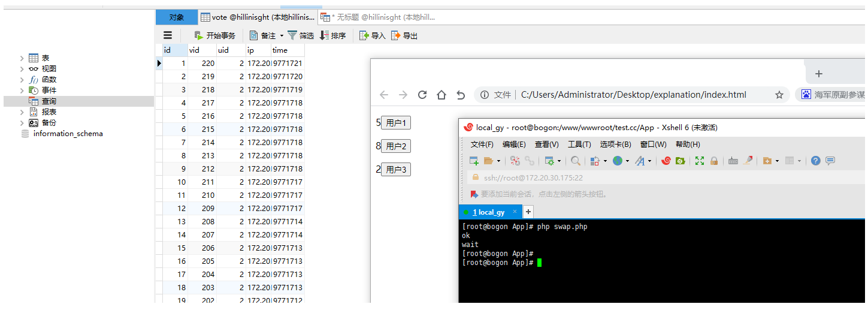This screenshot has width=868, height=310.
Task: Expand the 视图 tree node
Action: [x=22, y=69]
